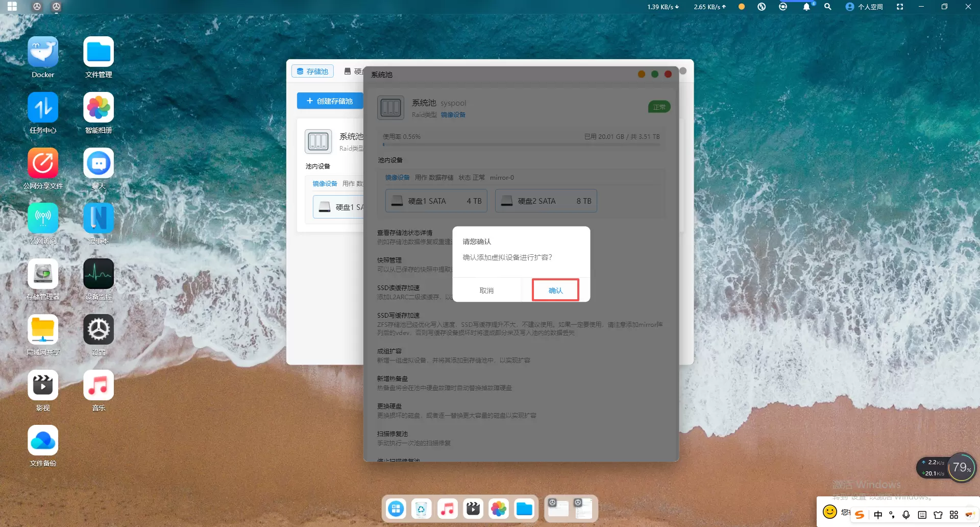
Task: Launch 任务中心 from the desktop
Action: [x=43, y=108]
